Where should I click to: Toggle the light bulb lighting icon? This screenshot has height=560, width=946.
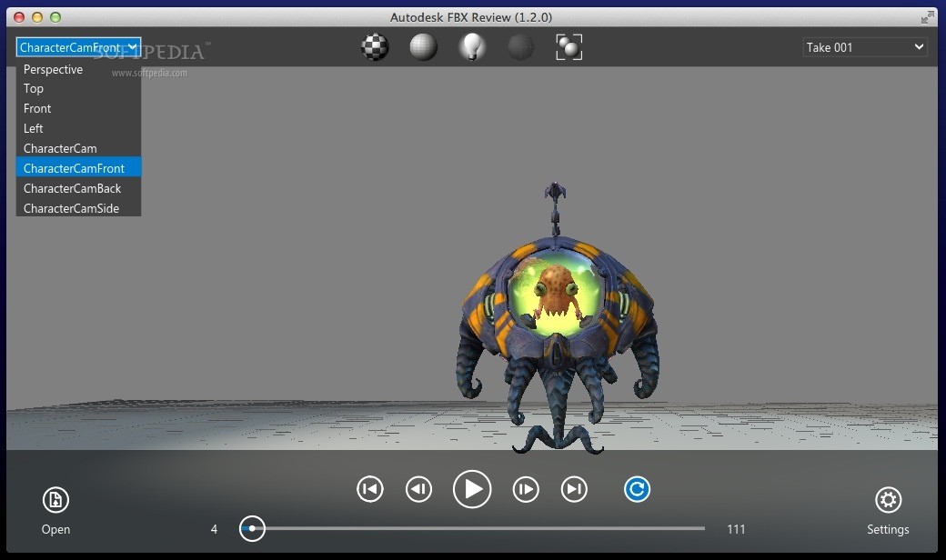tap(472, 47)
